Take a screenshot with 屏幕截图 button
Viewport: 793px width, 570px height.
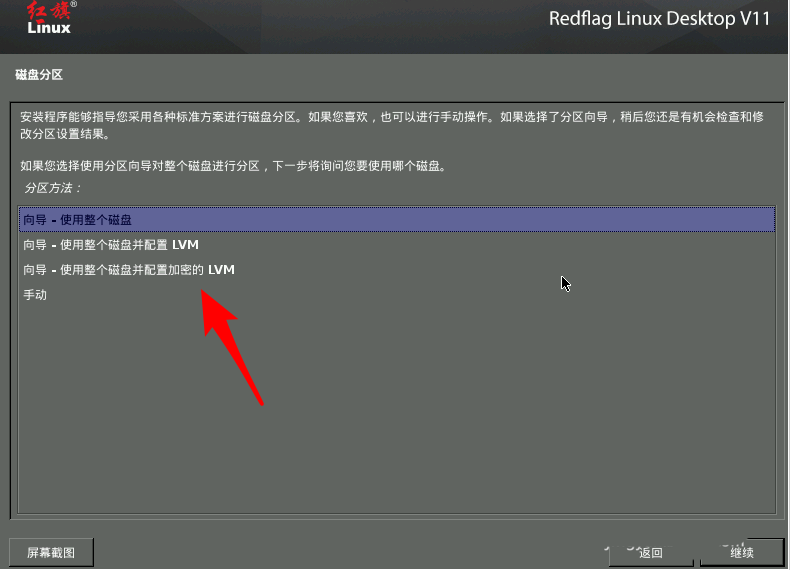(51, 552)
